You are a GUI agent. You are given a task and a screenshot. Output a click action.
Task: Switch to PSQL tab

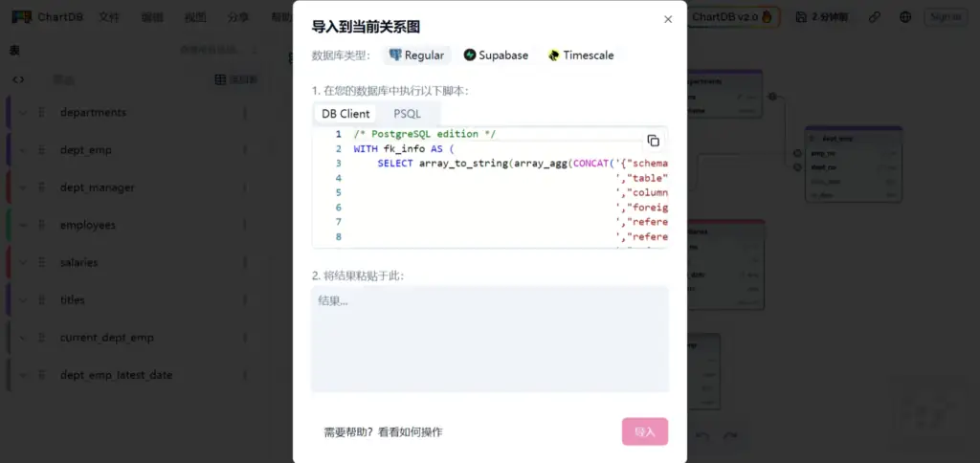point(407,114)
